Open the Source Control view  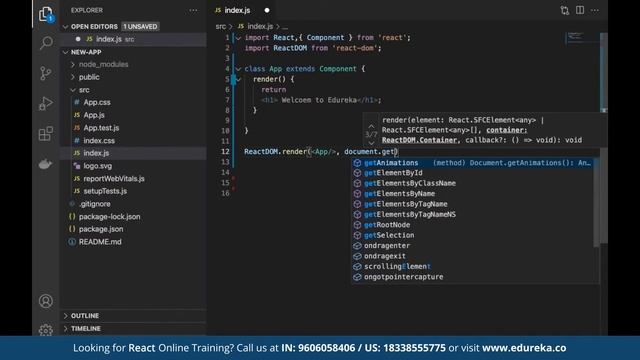[x=46, y=73]
